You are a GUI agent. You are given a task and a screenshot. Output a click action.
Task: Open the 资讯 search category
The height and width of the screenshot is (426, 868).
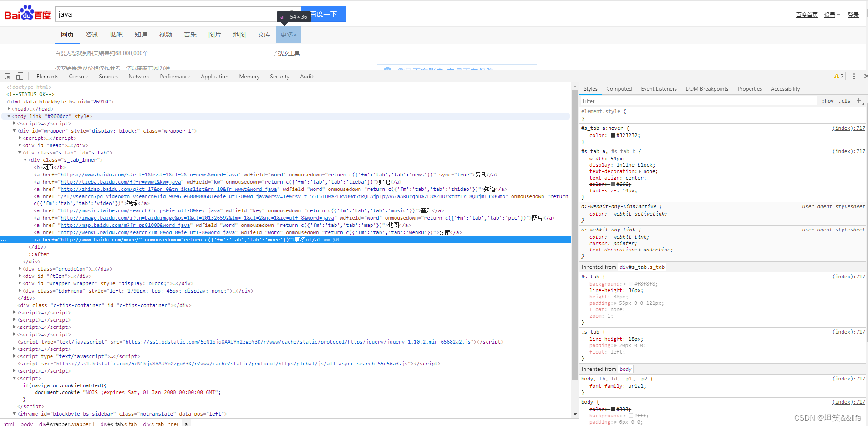click(92, 35)
